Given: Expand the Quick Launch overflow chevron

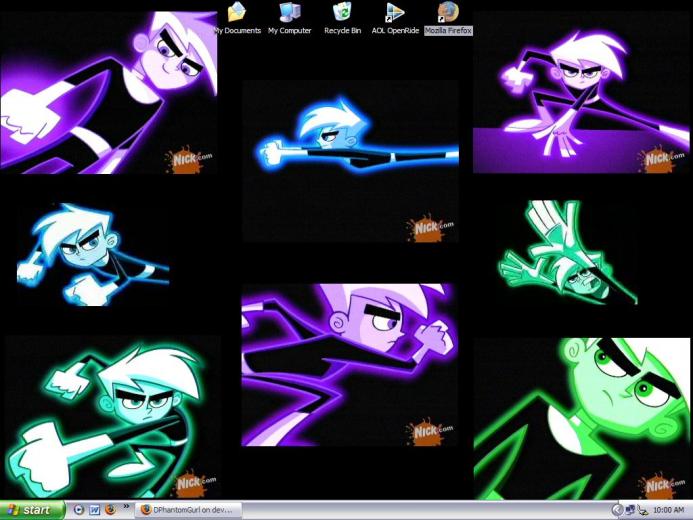Looking at the screenshot, I should (126, 506).
